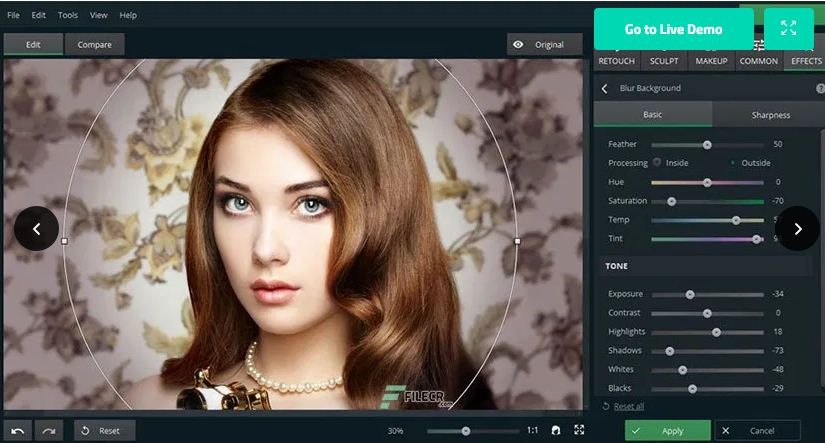825x443 pixels.
Task: Click the Reset all link
Action: [x=628, y=406]
